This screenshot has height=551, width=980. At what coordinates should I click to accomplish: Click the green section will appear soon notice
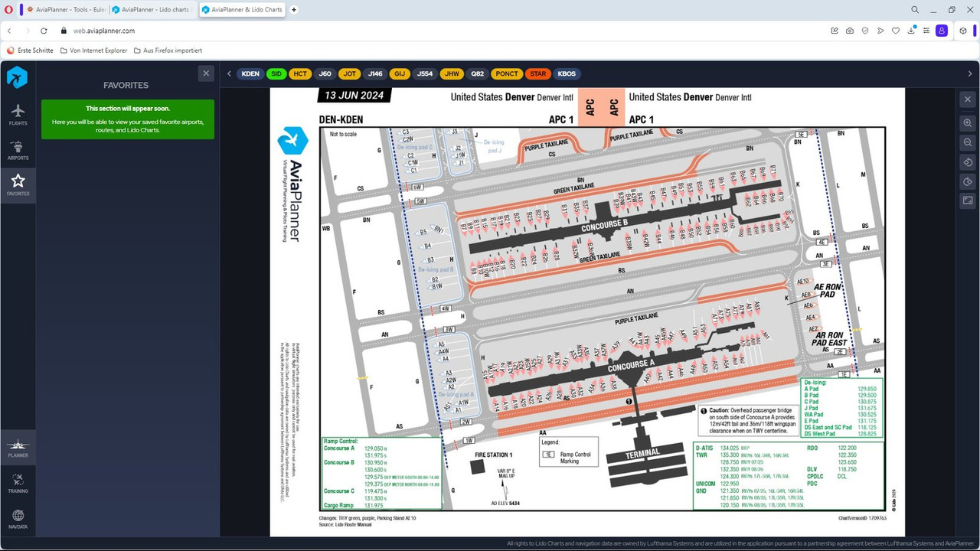(128, 119)
